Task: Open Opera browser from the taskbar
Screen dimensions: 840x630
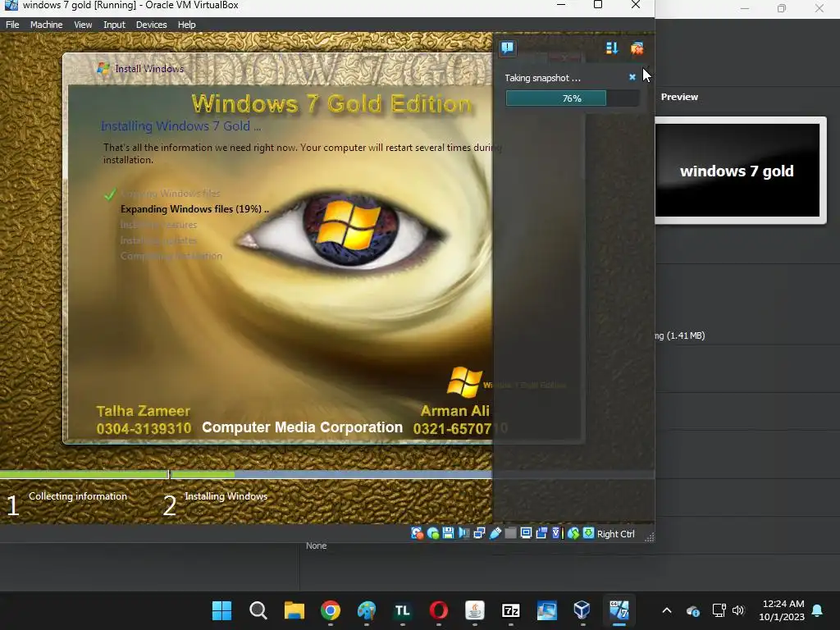Action: coord(439,610)
